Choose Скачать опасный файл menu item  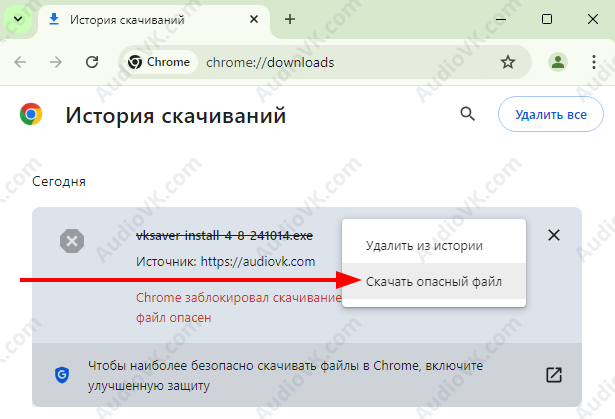pos(434,281)
